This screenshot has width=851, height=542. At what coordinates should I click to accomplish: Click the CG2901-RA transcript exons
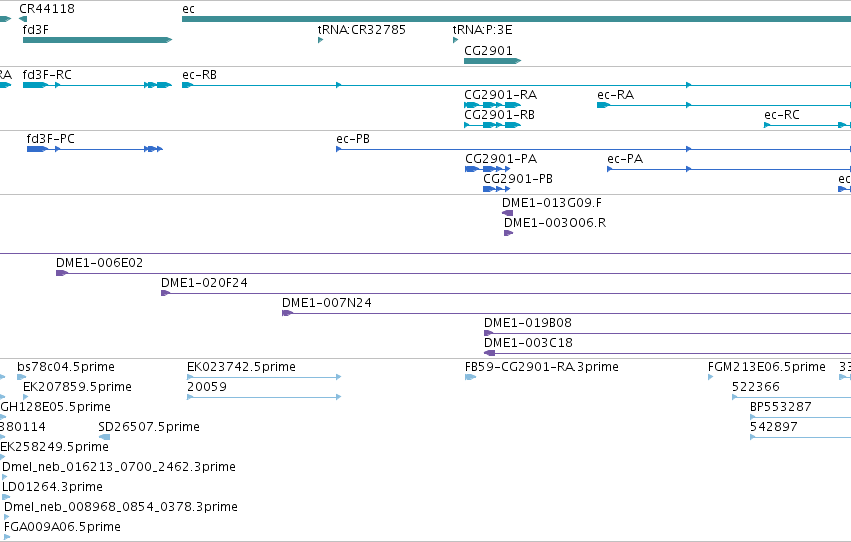(492, 105)
